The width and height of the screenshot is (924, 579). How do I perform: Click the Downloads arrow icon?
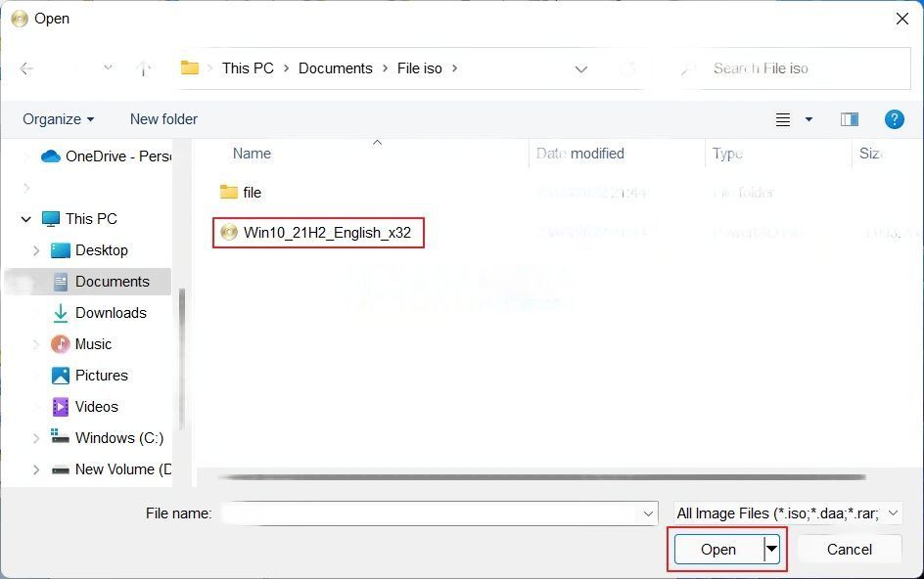pos(60,313)
